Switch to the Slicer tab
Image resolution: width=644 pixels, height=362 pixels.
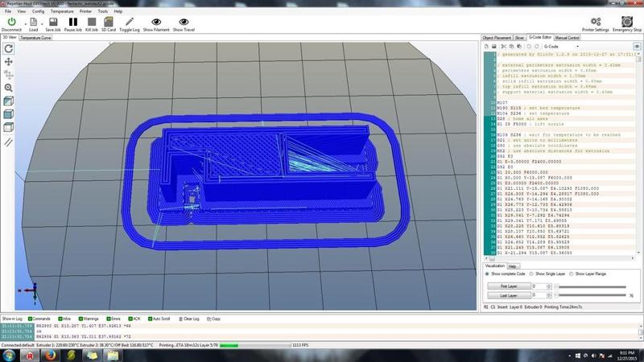click(519, 38)
